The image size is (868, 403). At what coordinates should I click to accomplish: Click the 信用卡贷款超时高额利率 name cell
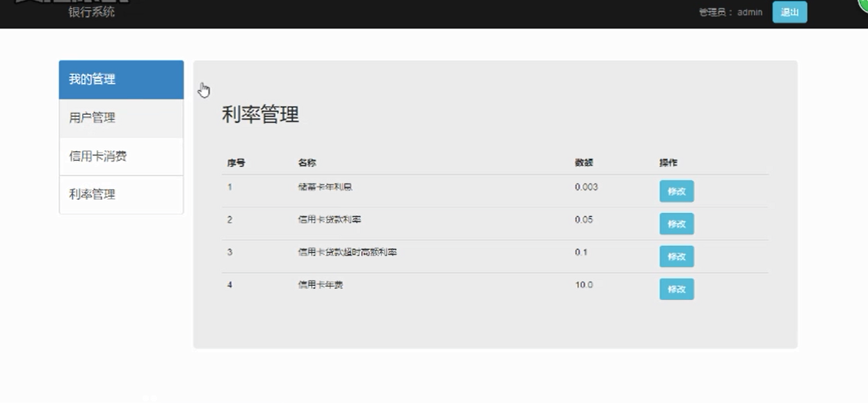click(347, 253)
